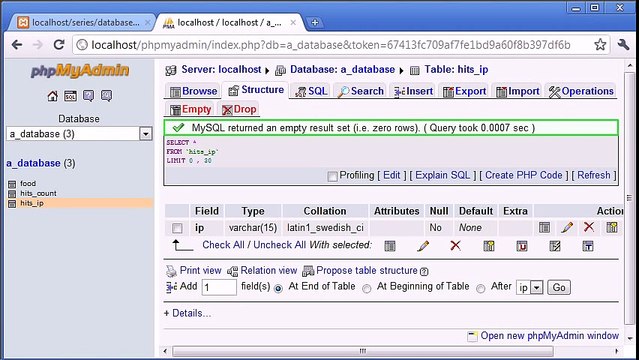The height and width of the screenshot is (360, 639).
Task: Click the Edit query link
Action: [392, 175]
